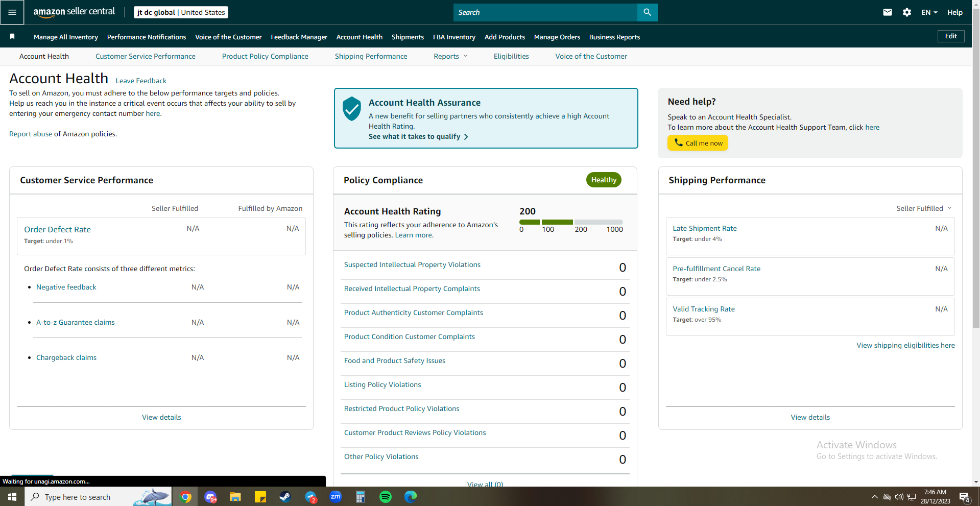View details of Customer Service Performance
Viewport: 980px width, 506px height.
(161, 417)
